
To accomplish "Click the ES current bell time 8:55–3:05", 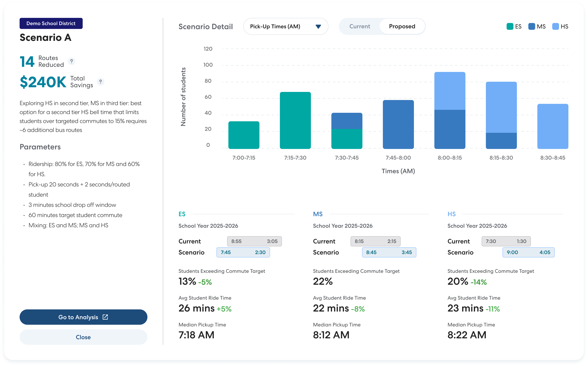I will (x=254, y=241).
